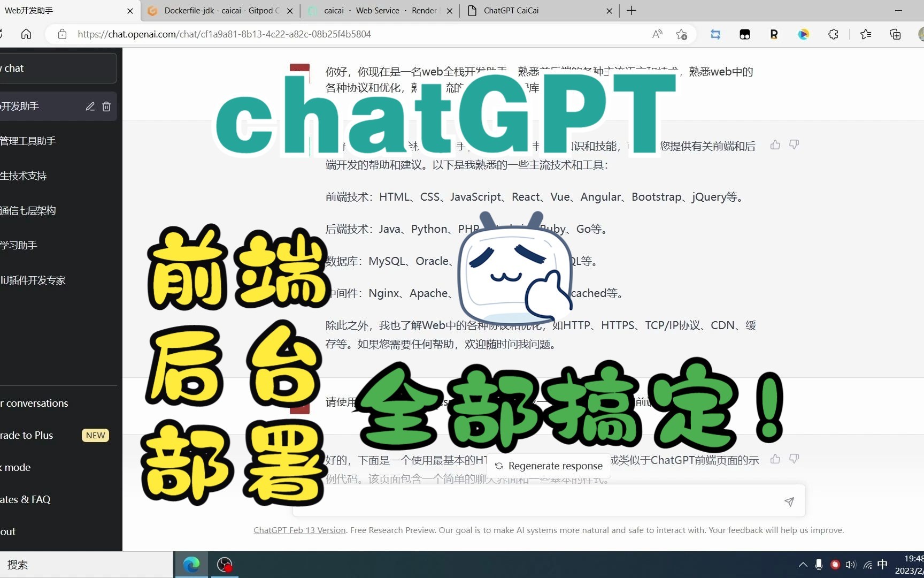Open the 插件开发专家 conversation

coord(58,280)
